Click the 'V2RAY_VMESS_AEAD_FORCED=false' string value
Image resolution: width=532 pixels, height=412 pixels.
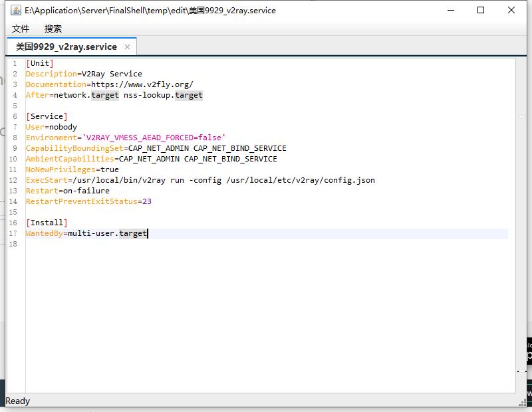tap(153, 138)
